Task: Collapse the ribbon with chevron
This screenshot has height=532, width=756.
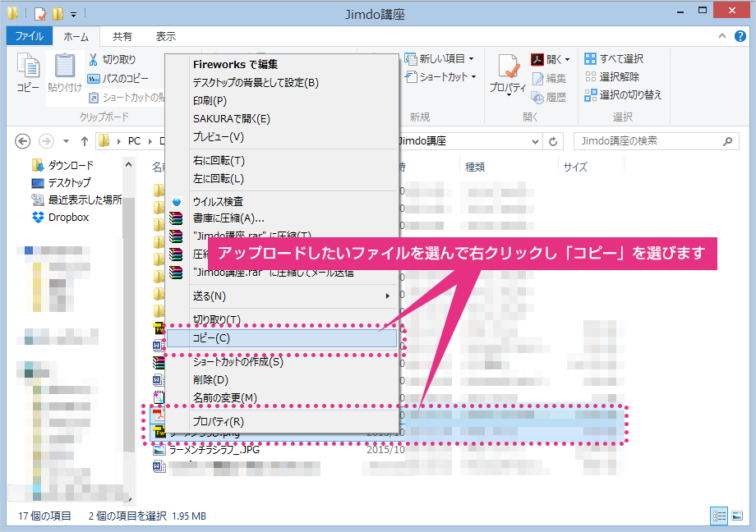Action: [x=721, y=36]
